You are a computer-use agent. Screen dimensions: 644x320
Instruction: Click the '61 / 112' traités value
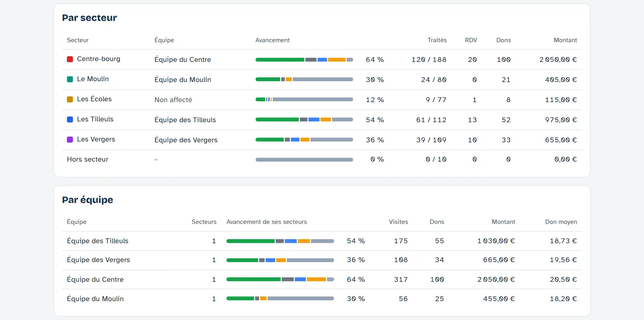(x=431, y=120)
